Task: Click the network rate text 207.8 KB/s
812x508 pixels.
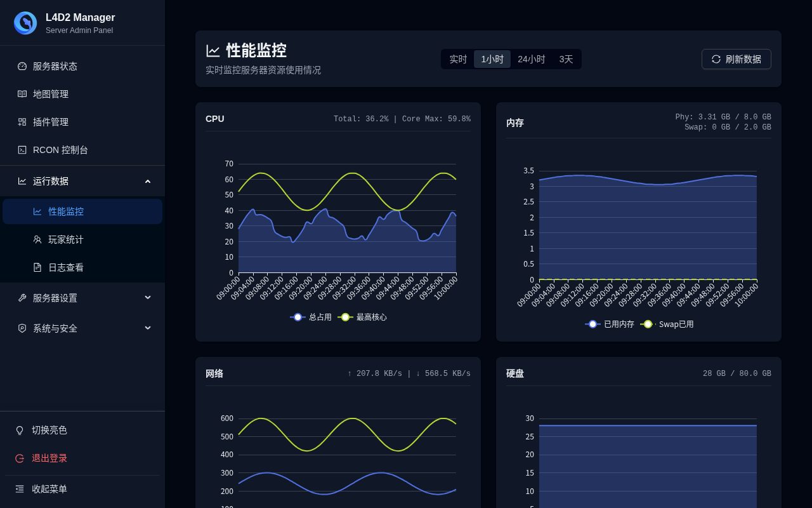Action: 409,373
